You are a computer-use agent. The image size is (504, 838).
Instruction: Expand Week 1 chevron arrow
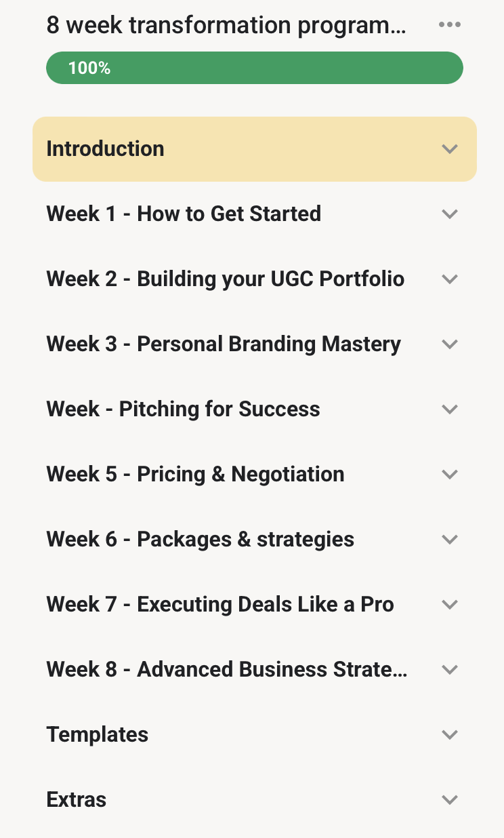[x=450, y=214]
